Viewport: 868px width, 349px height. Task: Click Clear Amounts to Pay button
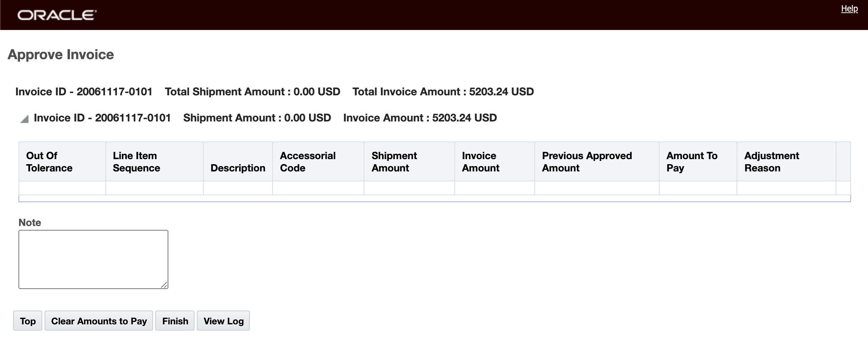click(x=99, y=321)
